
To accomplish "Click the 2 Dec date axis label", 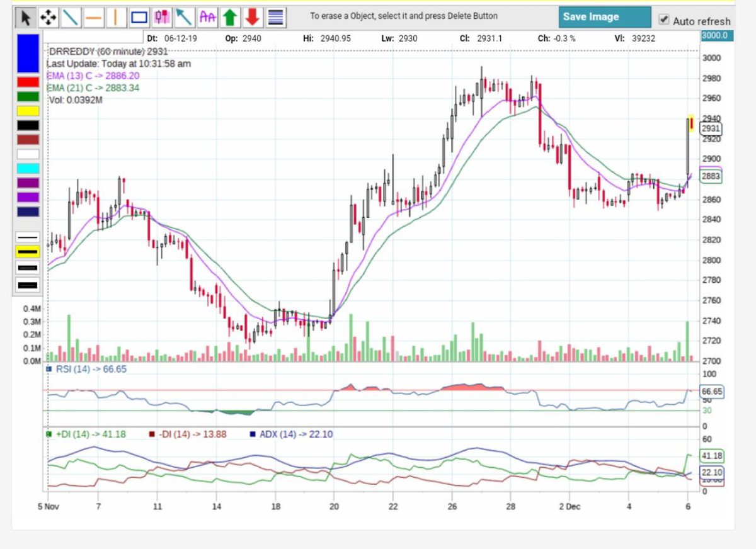I will click(569, 506).
